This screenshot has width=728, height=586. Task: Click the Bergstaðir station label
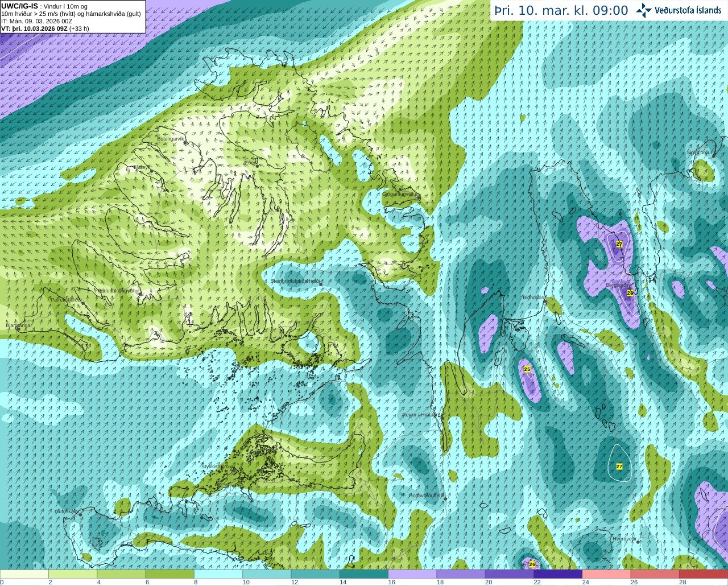click(x=618, y=285)
